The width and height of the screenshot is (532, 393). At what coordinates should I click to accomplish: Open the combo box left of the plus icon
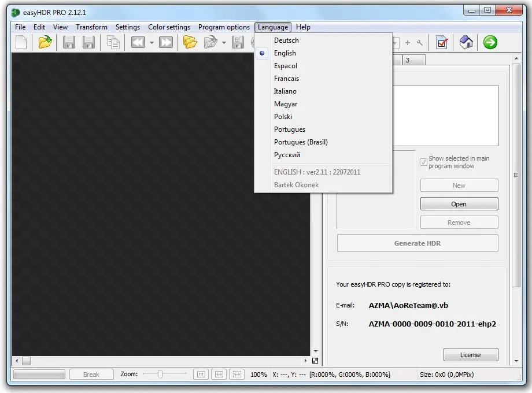(x=396, y=43)
